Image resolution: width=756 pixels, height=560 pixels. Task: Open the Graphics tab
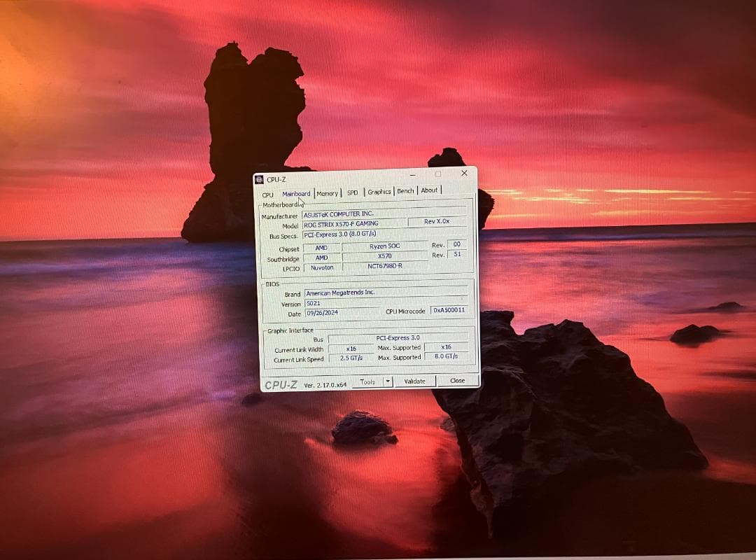tap(379, 192)
